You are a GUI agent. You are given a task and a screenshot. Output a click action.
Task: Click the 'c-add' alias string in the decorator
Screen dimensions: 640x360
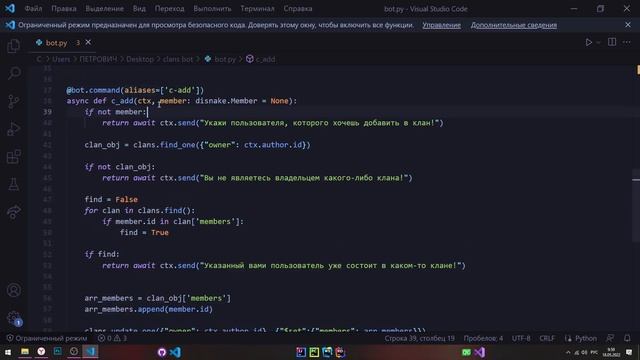180,90
